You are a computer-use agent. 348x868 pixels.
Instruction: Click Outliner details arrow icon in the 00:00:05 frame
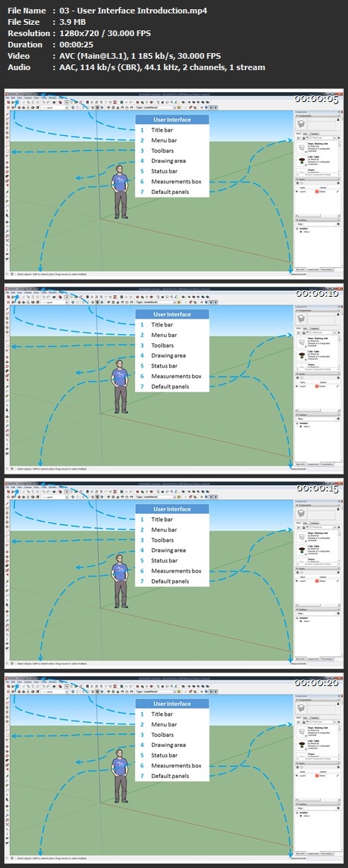[x=338, y=224]
